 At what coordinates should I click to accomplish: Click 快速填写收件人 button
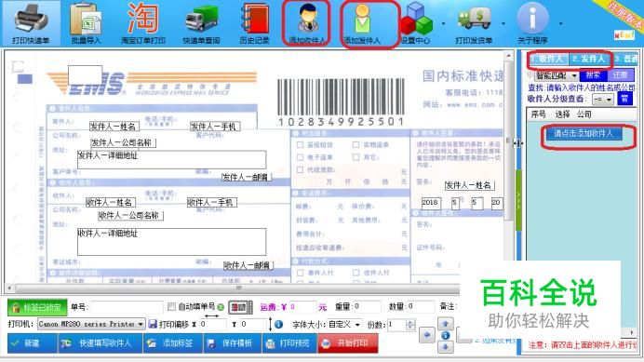100,343
